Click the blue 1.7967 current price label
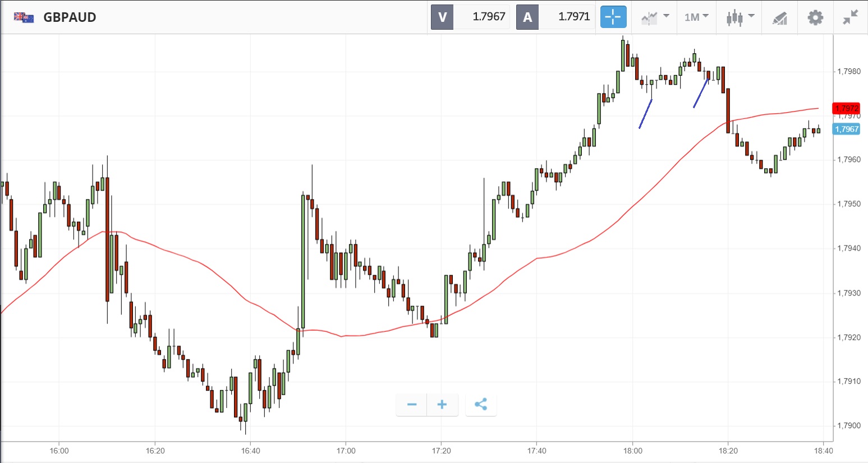Screen dimensions: 868x463 846,129
